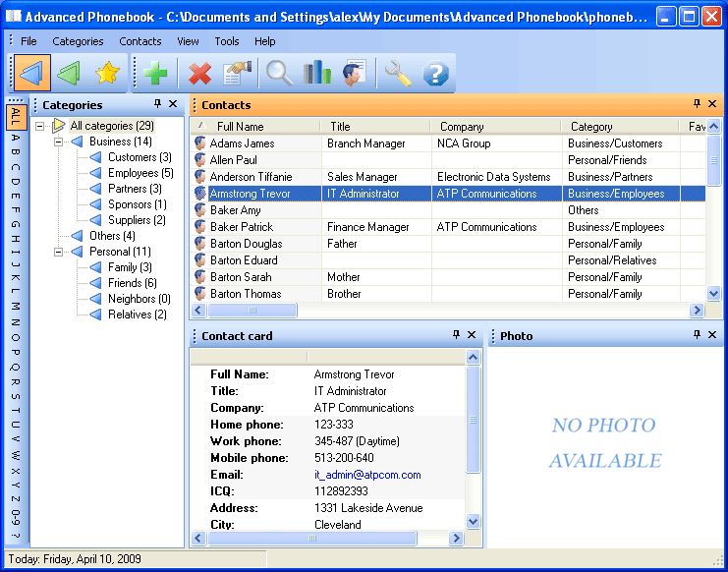Open search with magnifying glass icon
This screenshot has height=572, width=728.
tap(279, 74)
